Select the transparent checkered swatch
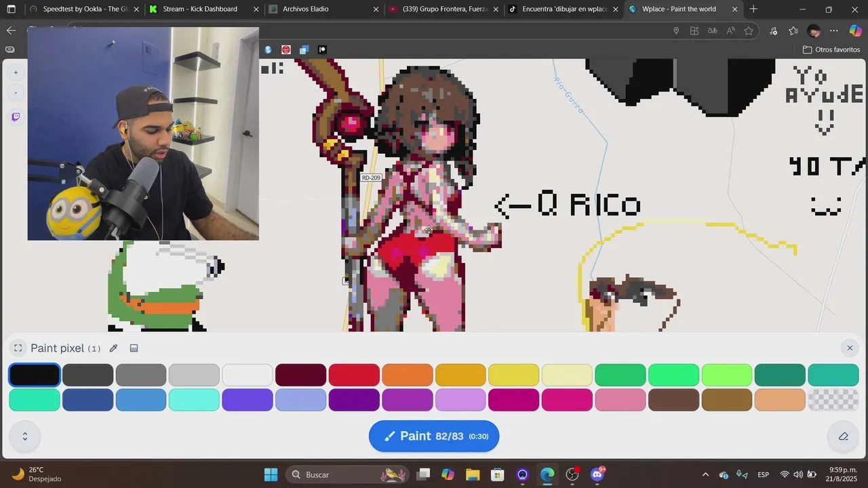 coord(833,400)
